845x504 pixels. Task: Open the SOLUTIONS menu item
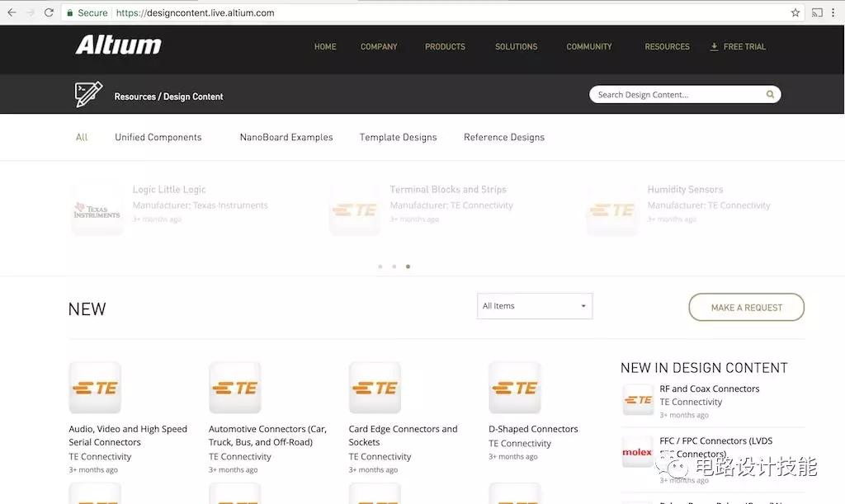[517, 47]
